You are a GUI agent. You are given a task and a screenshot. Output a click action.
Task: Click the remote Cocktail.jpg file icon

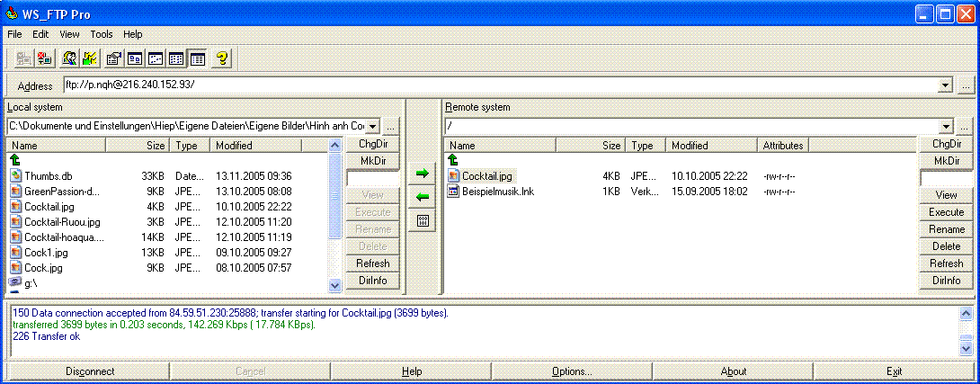(454, 176)
